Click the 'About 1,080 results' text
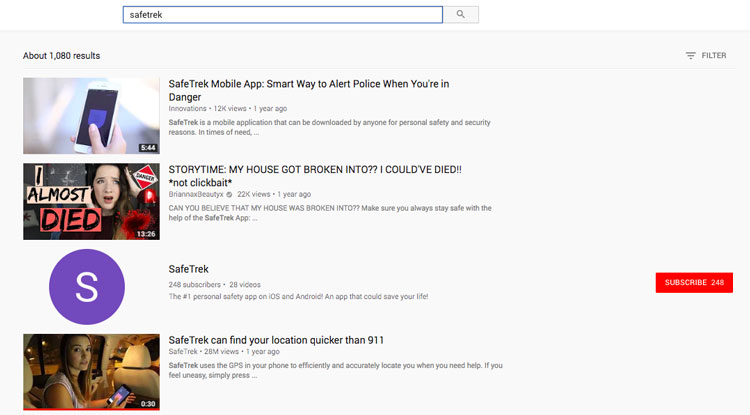Viewport: 750px width, 415px height. [x=62, y=55]
